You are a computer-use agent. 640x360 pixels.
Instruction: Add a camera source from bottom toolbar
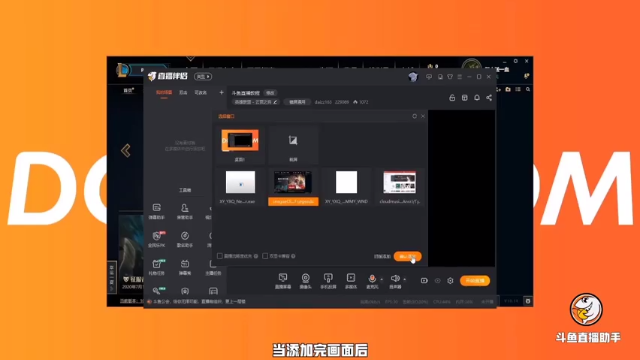[305, 278]
